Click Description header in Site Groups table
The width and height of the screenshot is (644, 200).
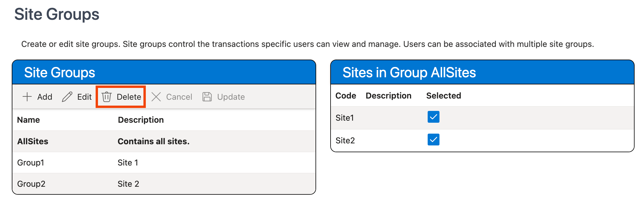tap(141, 120)
